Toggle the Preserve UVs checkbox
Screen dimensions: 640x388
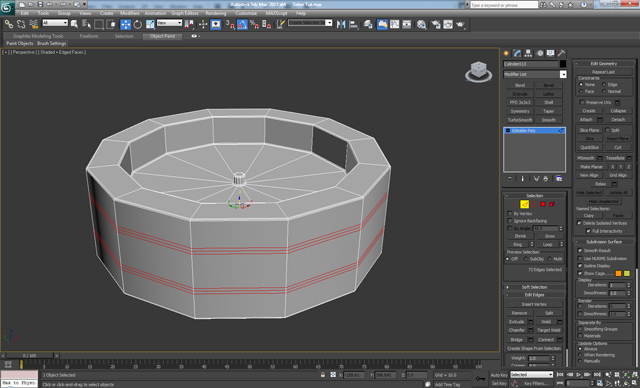[x=582, y=102]
